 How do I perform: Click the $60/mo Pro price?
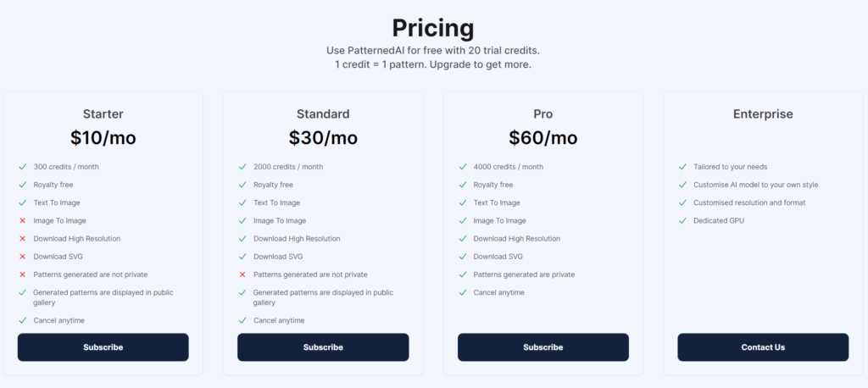543,138
